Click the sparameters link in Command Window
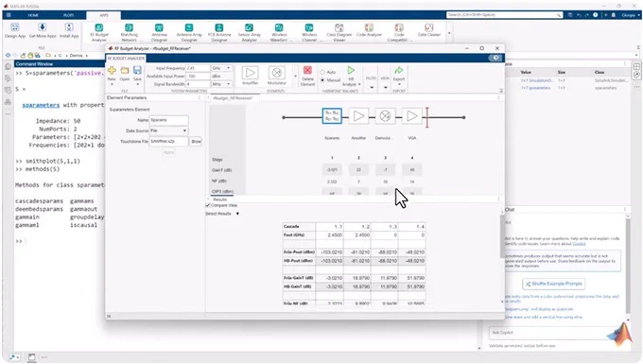The width and height of the screenshot is (643, 364). [41, 105]
